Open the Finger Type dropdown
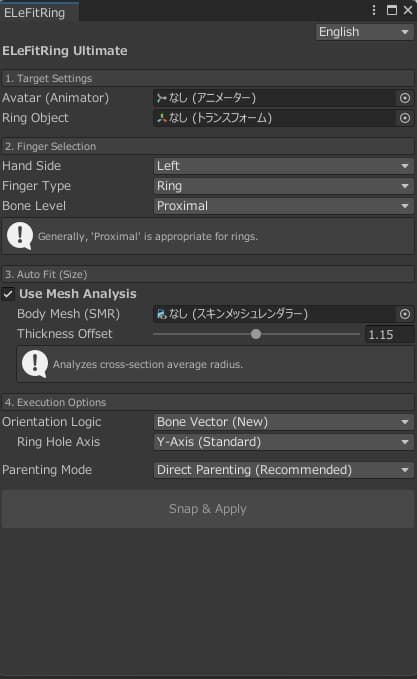 coord(283,186)
